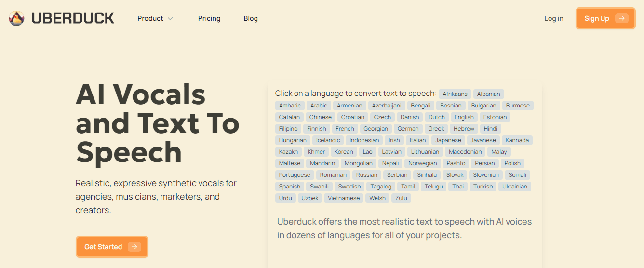This screenshot has width=644, height=268.
Task: Pick the Czech language tag
Action: pos(382,117)
